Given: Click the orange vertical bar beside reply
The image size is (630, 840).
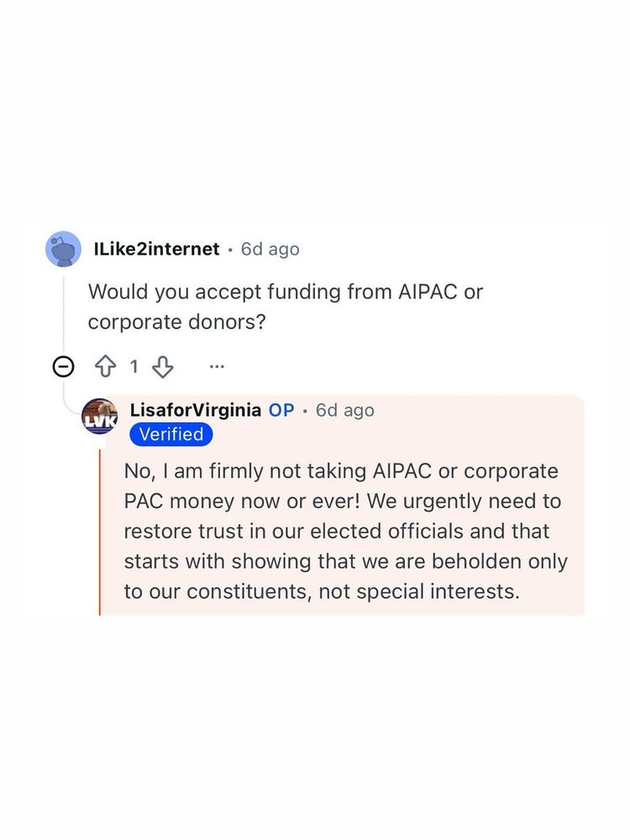Looking at the screenshot, I should [x=100, y=531].
